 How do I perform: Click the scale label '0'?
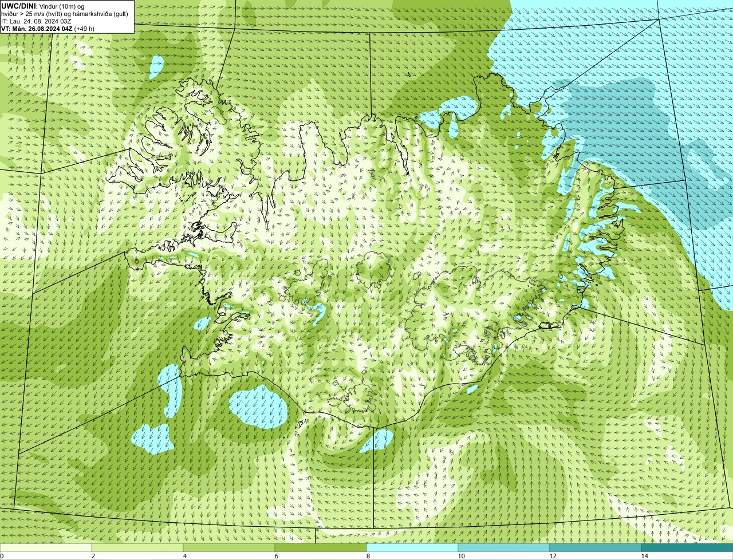tap(2, 556)
